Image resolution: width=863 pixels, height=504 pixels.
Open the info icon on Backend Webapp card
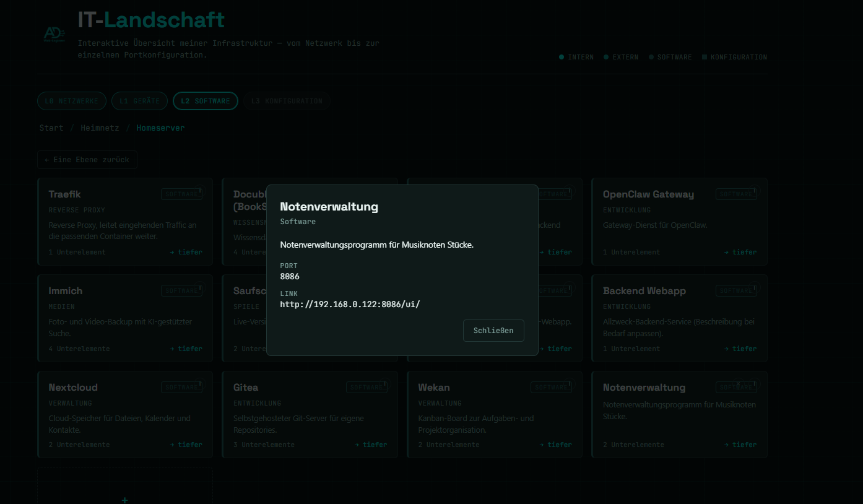click(755, 288)
